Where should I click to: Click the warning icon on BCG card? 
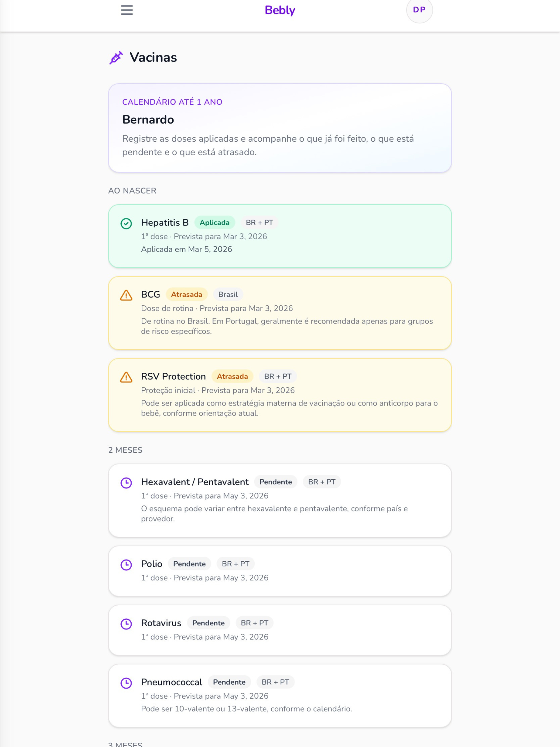coord(126,295)
